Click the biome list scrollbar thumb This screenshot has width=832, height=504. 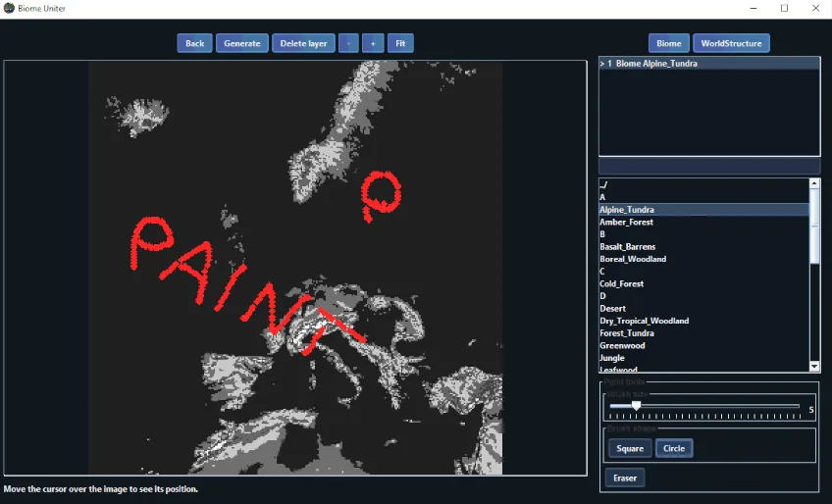[x=814, y=226]
